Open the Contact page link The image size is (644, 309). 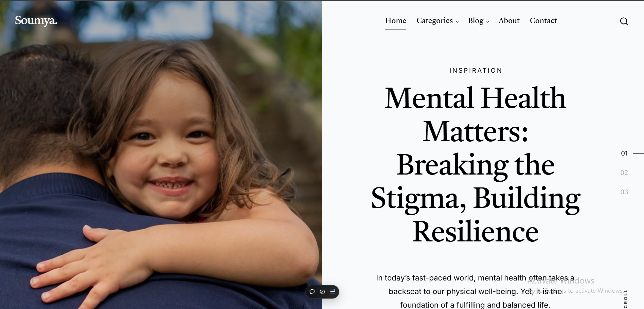pos(543,21)
